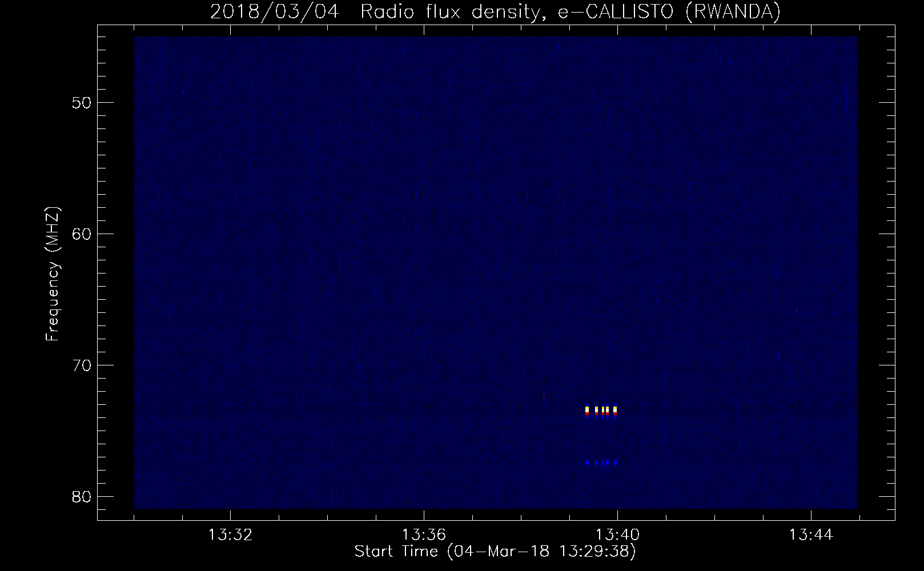Select the 'Frequency (MHZ)' axis label
Image resolution: width=924 pixels, height=571 pixels.
coord(53,274)
